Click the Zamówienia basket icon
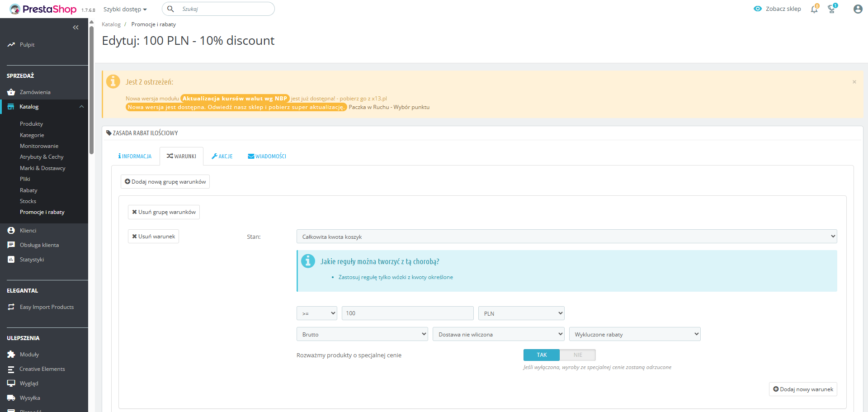This screenshot has width=868, height=412. 11,92
